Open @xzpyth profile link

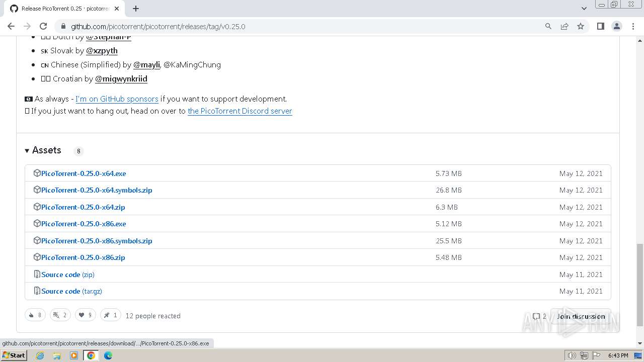tap(102, 51)
